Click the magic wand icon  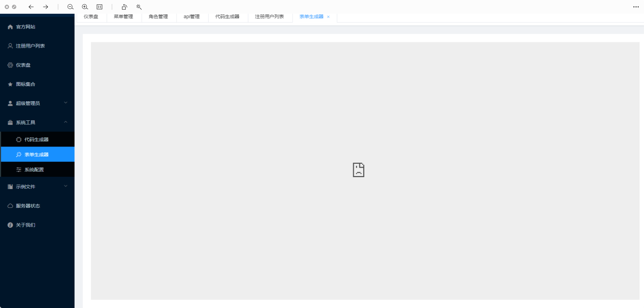coord(139,7)
